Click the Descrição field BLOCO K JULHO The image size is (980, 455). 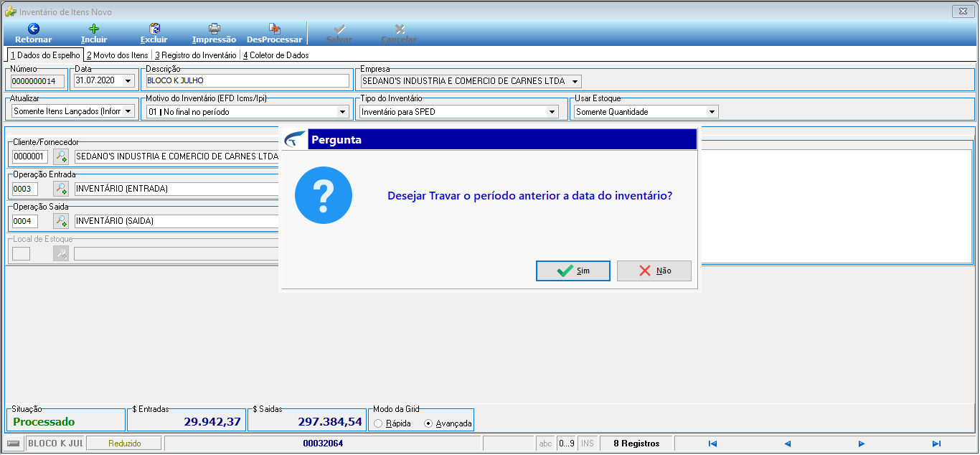(x=247, y=81)
